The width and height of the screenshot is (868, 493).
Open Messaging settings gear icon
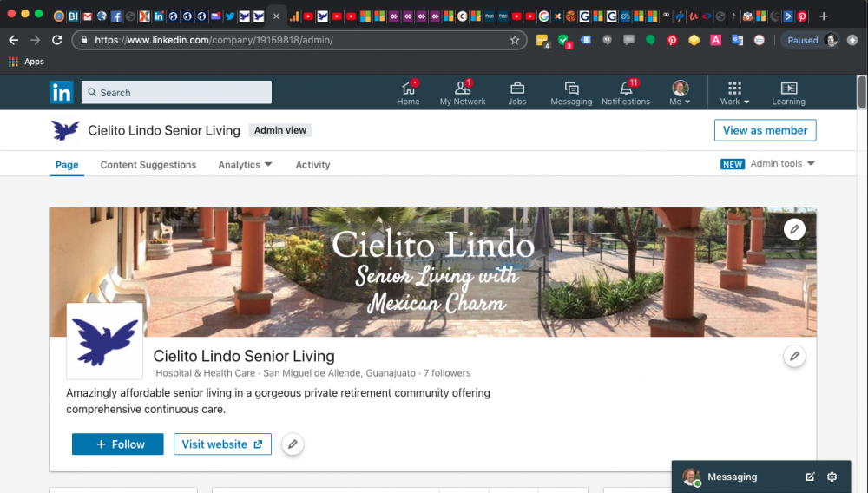point(832,477)
